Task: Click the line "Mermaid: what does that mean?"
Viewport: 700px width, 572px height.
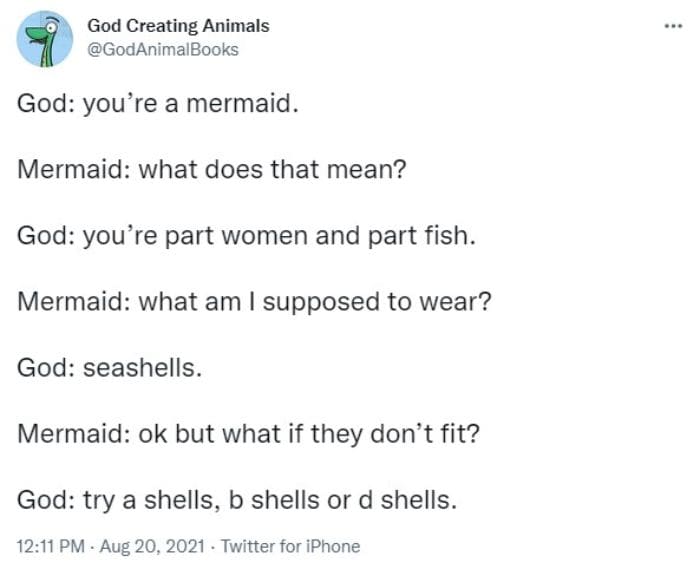Action: tap(211, 168)
